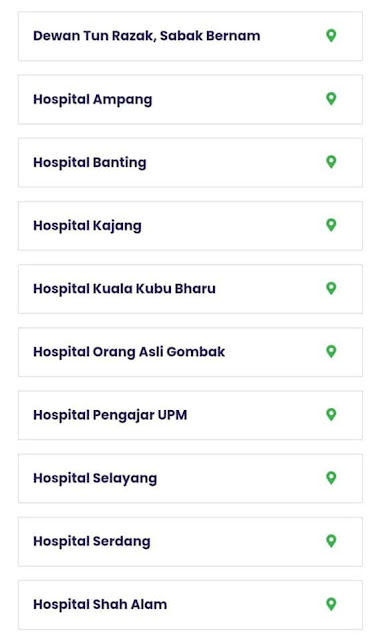
Task: Choose Hospital Ampang from the list
Action: (x=190, y=99)
